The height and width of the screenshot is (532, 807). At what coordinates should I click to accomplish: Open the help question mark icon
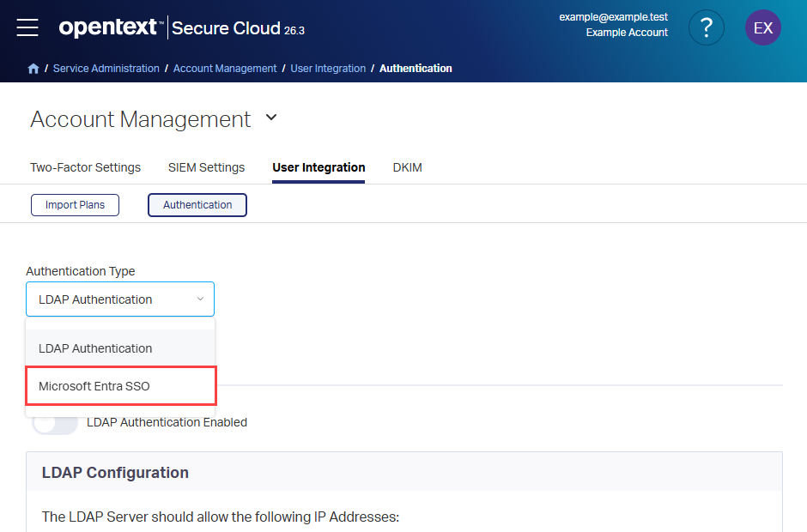point(707,27)
